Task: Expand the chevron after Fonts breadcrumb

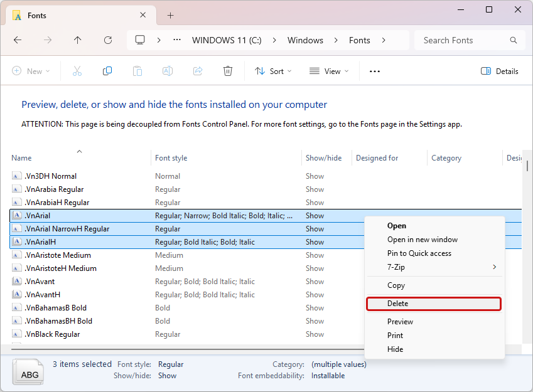Action: 384,40
